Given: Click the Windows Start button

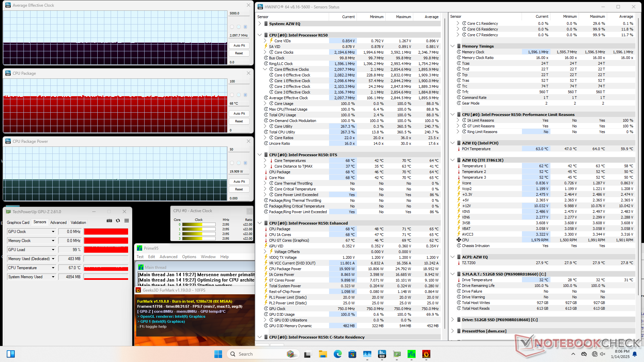Looking at the screenshot, I should [x=218, y=354].
